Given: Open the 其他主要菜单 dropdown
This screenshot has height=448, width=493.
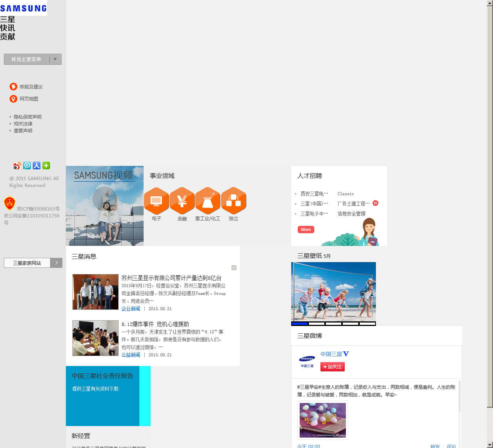Looking at the screenshot, I should [x=33, y=59].
